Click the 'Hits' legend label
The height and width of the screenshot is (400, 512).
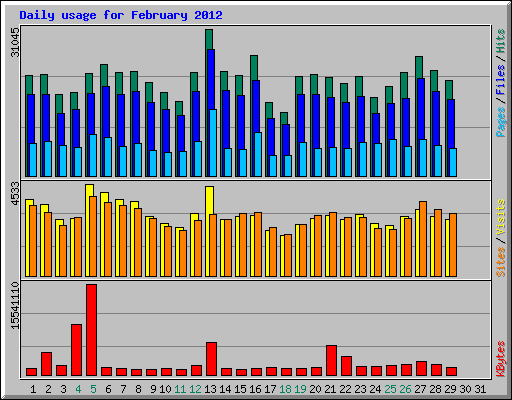tap(501, 41)
